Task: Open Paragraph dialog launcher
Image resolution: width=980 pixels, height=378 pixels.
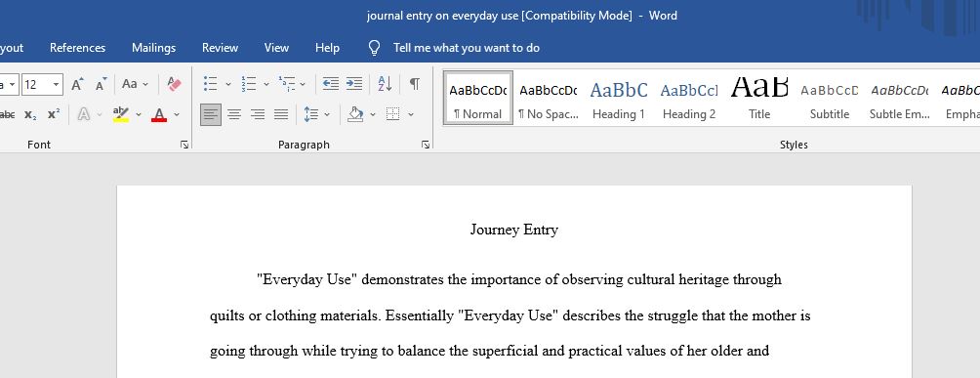Action: tap(426, 145)
